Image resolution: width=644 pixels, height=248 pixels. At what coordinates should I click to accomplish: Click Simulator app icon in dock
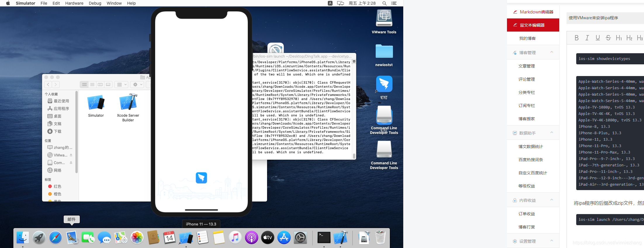pyautogui.click(x=186, y=237)
